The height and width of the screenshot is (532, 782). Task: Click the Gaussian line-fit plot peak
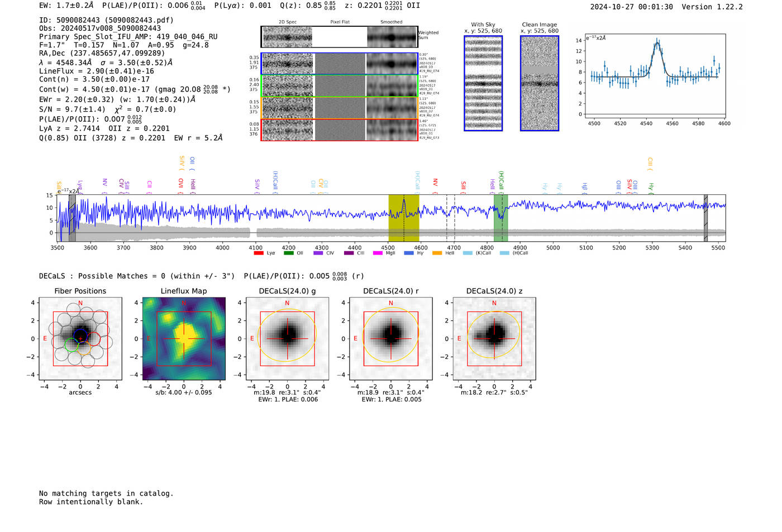657,42
